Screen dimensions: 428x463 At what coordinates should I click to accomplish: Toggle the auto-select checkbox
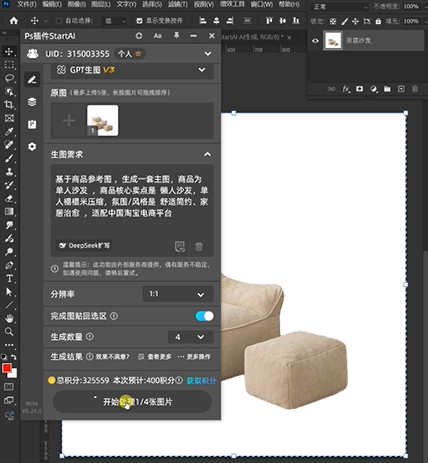tap(59, 21)
